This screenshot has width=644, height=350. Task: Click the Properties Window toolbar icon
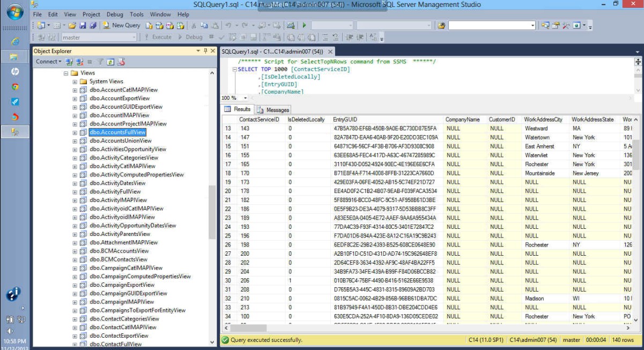tap(556, 25)
